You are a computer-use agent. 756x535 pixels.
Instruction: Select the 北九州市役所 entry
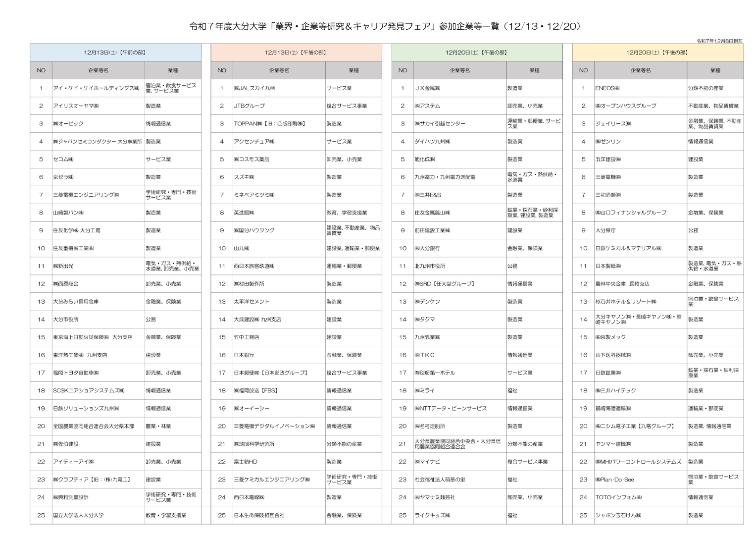pyautogui.click(x=430, y=266)
